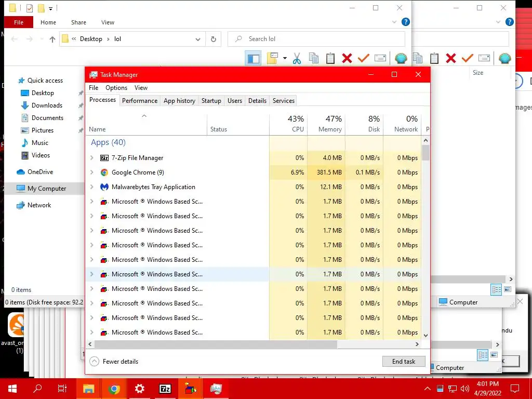The image size is (532, 399).
Task: Click the Windows Script Host icon in the taskbar
Action: coord(190,389)
